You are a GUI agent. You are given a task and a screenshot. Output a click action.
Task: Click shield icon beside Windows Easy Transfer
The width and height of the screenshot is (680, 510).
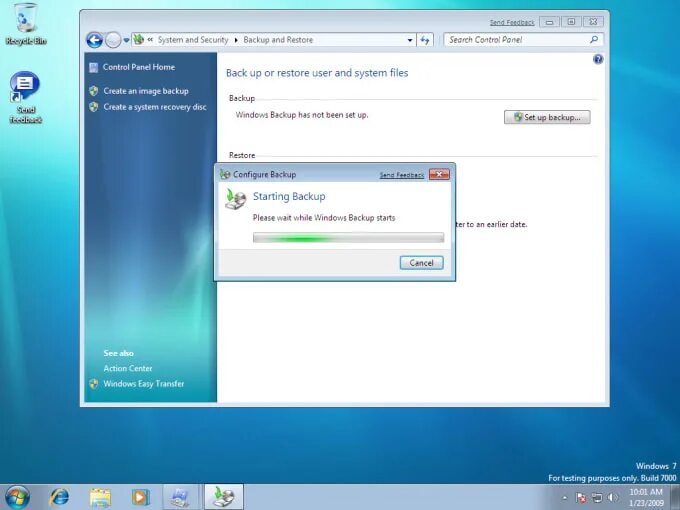click(x=94, y=384)
